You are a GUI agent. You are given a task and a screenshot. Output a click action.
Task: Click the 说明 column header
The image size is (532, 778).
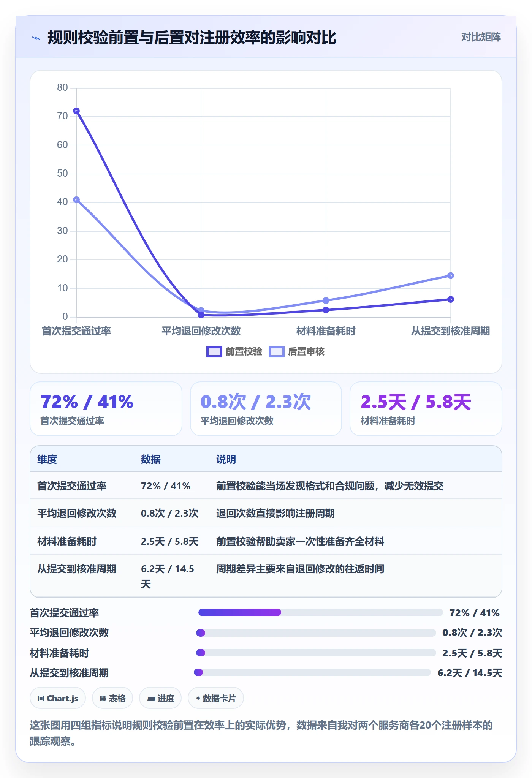(x=226, y=459)
